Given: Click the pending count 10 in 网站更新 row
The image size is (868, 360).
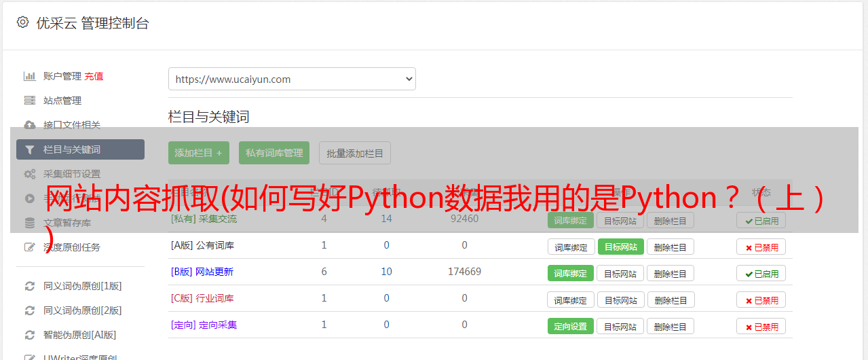Looking at the screenshot, I should tap(386, 272).
